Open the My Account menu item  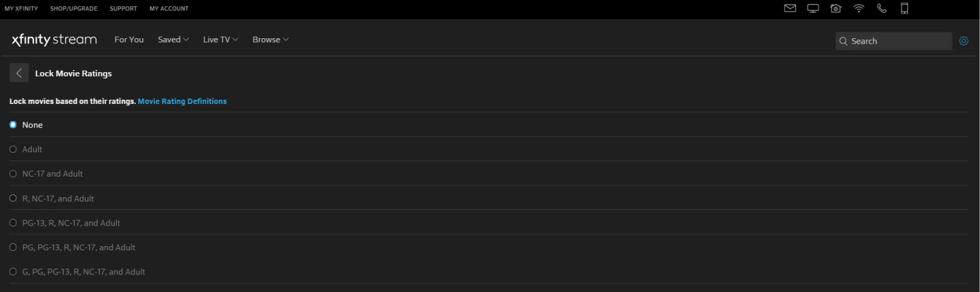[x=169, y=8]
